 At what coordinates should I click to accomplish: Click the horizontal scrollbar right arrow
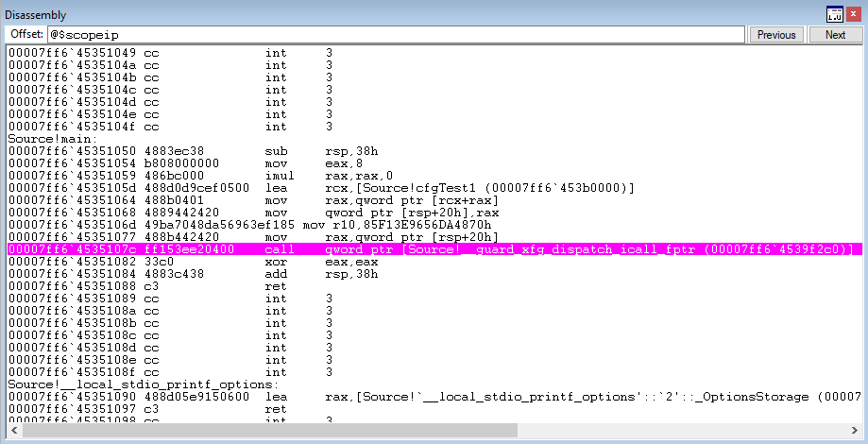pos(854,430)
